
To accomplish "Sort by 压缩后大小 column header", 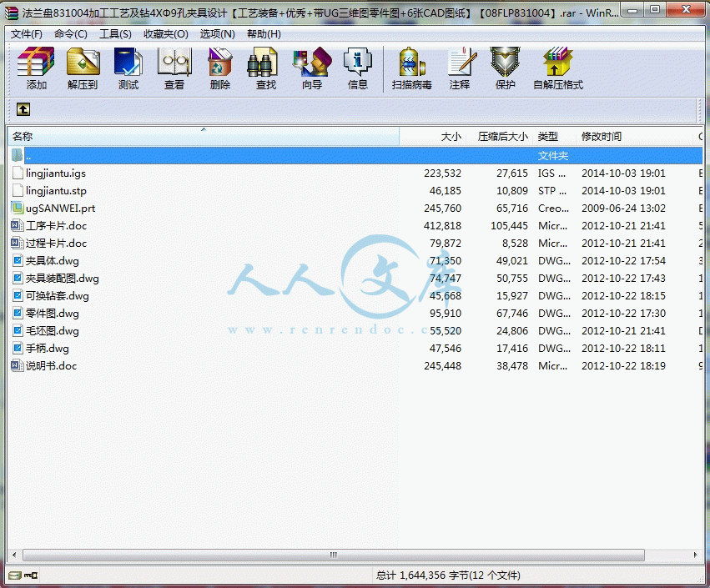I will (x=500, y=136).
